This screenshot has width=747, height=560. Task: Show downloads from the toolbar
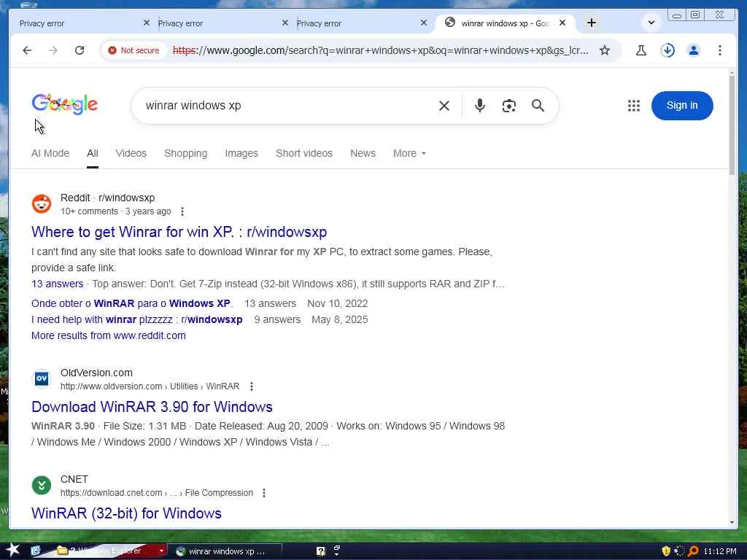(667, 50)
